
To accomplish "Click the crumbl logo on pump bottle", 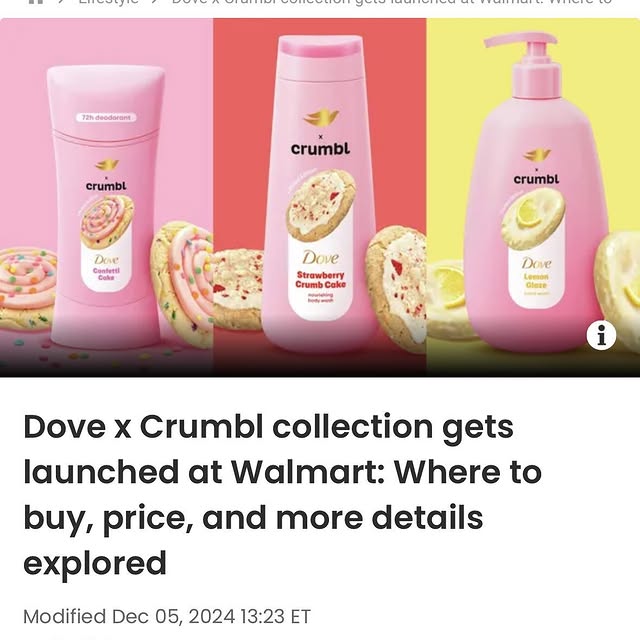I will coord(536,179).
